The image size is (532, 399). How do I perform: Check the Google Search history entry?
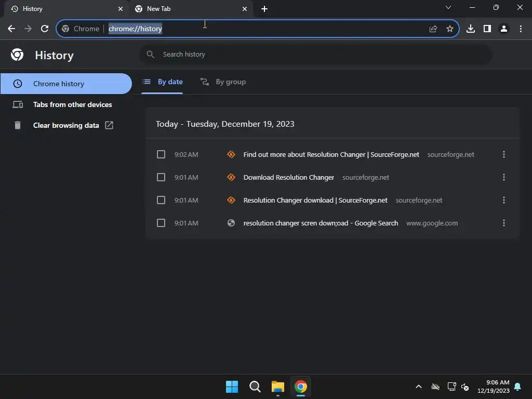coord(161,223)
